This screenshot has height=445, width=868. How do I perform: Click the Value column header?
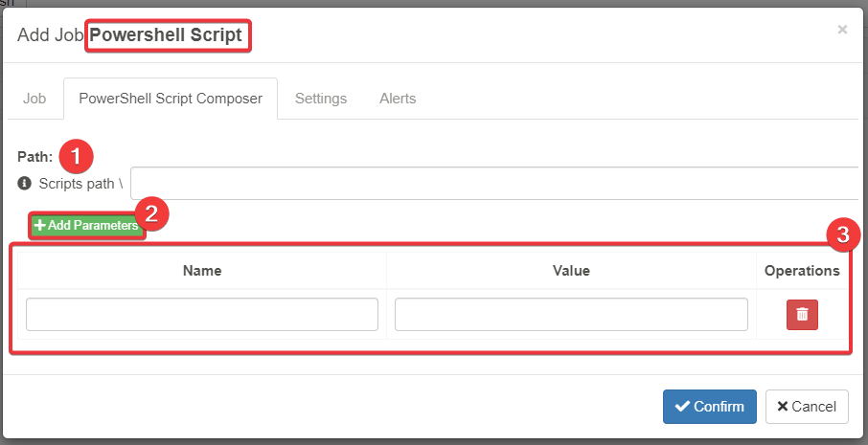click(571, 271)
